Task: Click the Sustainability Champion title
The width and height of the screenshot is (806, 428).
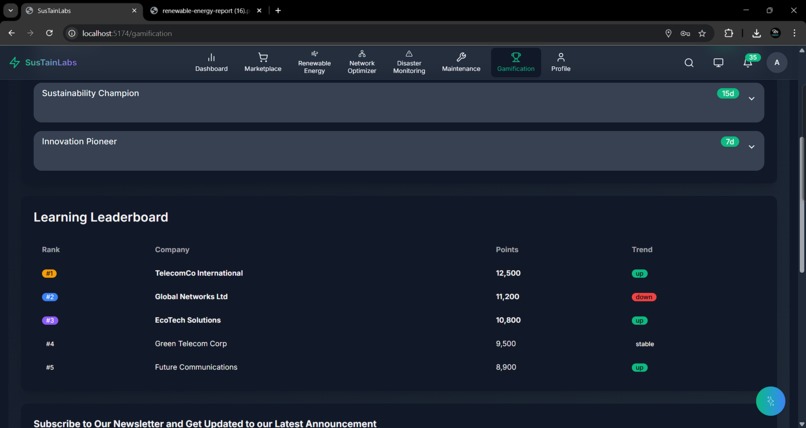Action: tap(90, 93)
